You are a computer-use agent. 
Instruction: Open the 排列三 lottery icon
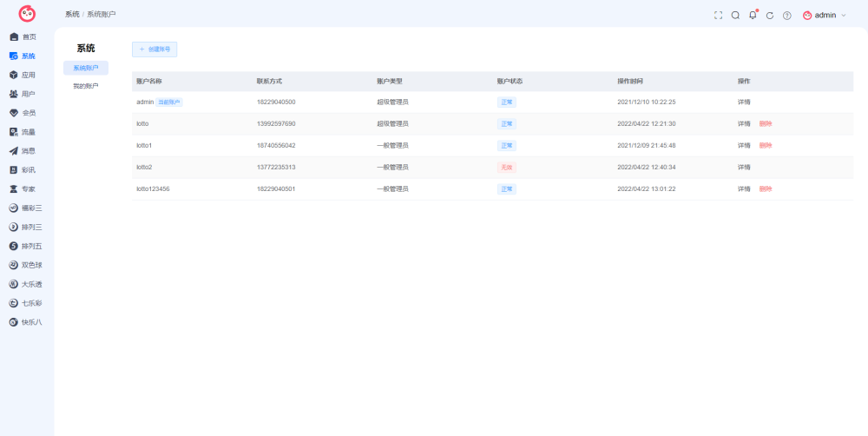[x=14, y=228]
